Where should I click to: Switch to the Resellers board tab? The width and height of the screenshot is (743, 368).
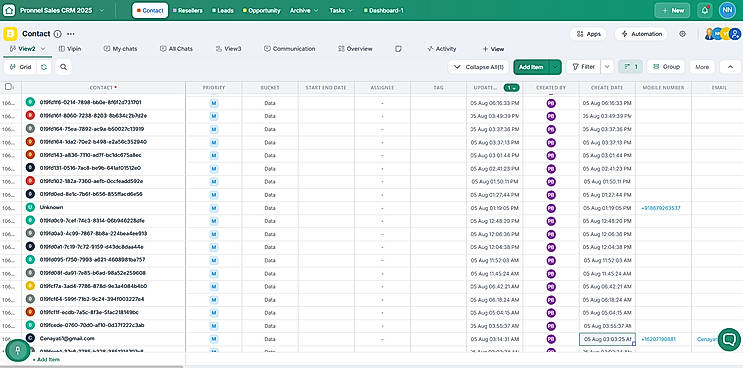click(188, 10)
